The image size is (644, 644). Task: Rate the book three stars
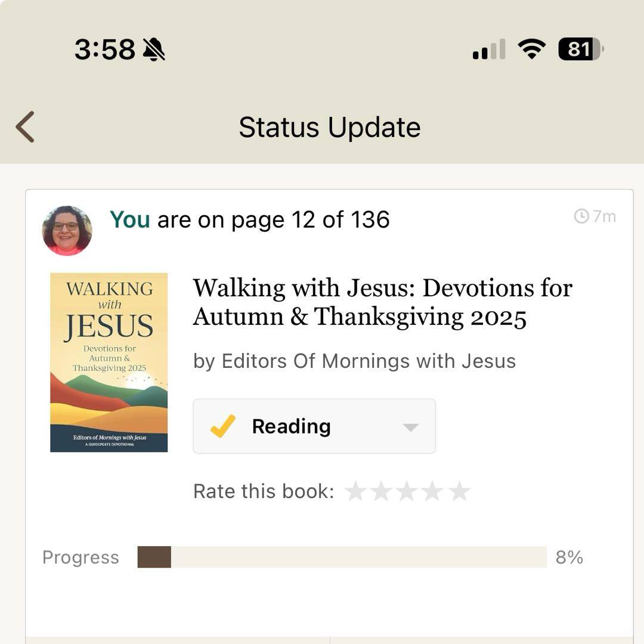pos(407,491)
